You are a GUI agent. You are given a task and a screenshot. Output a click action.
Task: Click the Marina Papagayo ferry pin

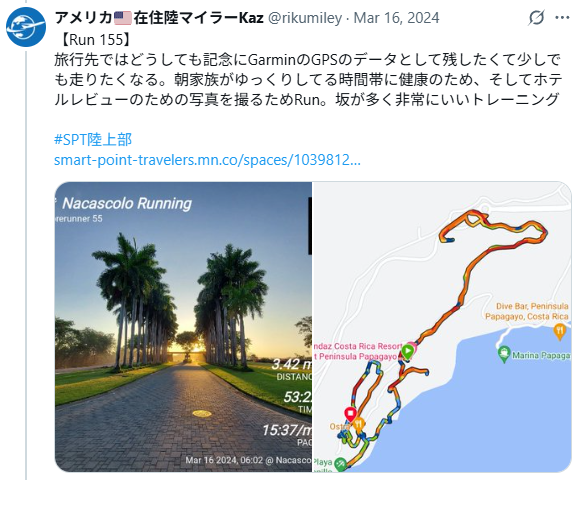coord(504,354)
